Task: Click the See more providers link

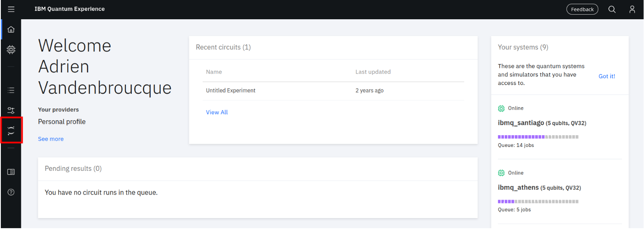Action: (x=51, y=139)
